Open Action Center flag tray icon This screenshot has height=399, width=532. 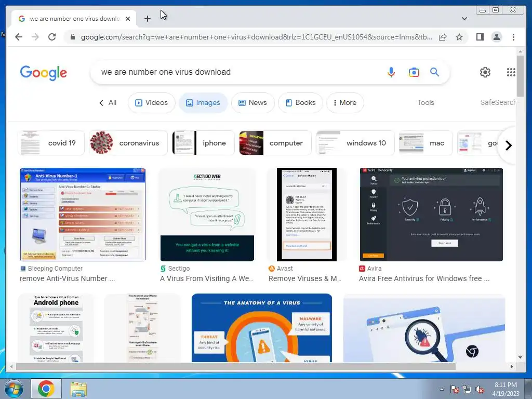tap(454, 390)
